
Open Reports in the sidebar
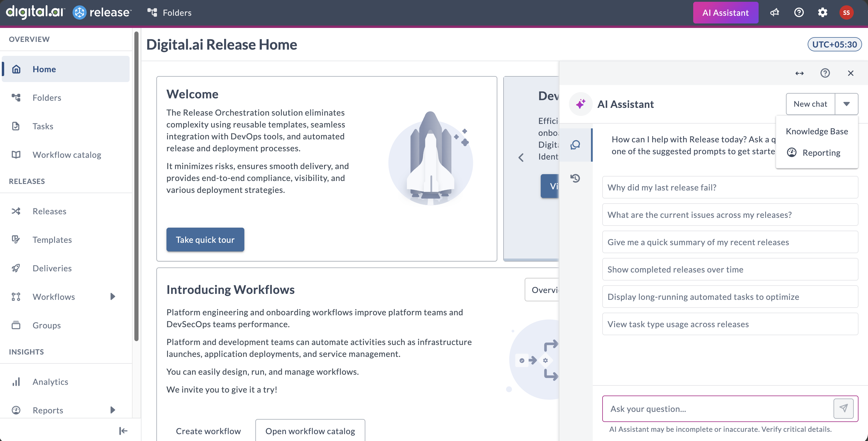[66, 410]
